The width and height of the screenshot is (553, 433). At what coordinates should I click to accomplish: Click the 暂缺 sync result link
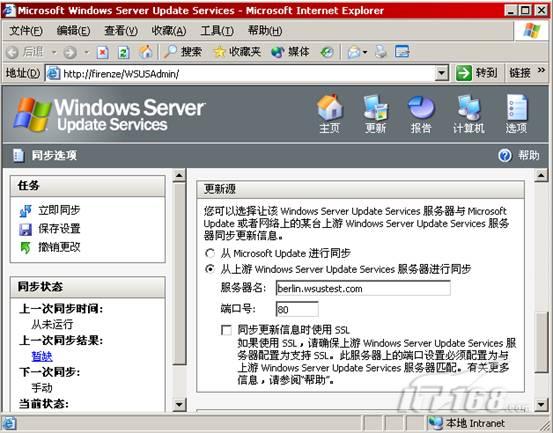click(x=42, y=356)
